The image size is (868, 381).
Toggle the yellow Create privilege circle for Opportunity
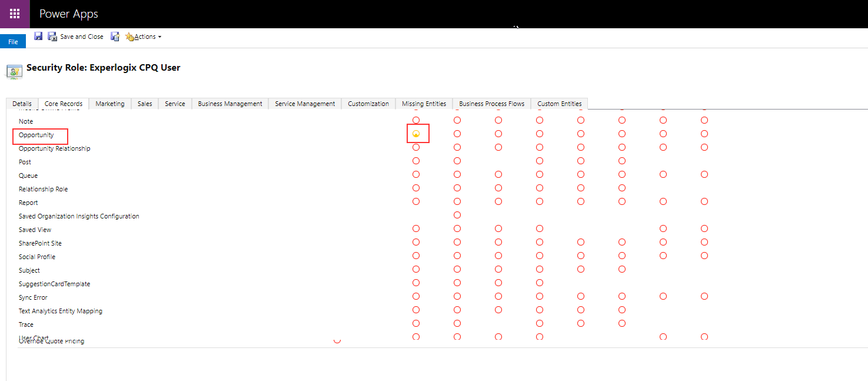[416, 134]
